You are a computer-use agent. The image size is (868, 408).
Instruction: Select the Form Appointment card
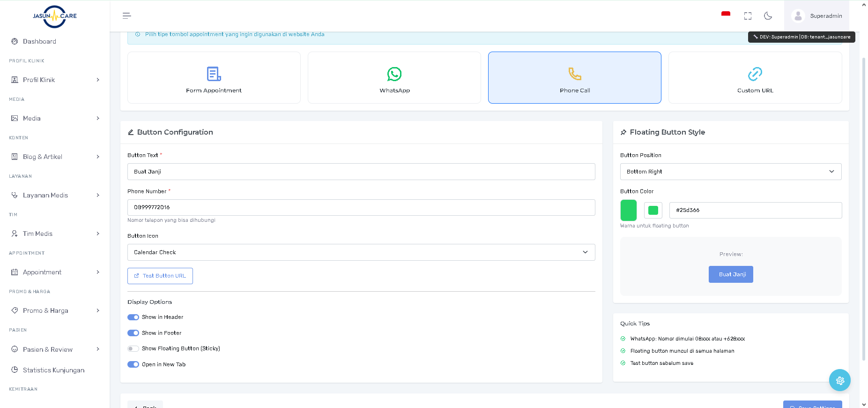coord(214,78)
